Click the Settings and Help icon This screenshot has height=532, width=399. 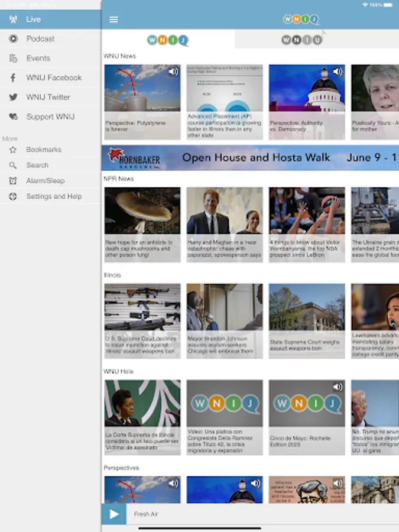[x=13, y=196]
